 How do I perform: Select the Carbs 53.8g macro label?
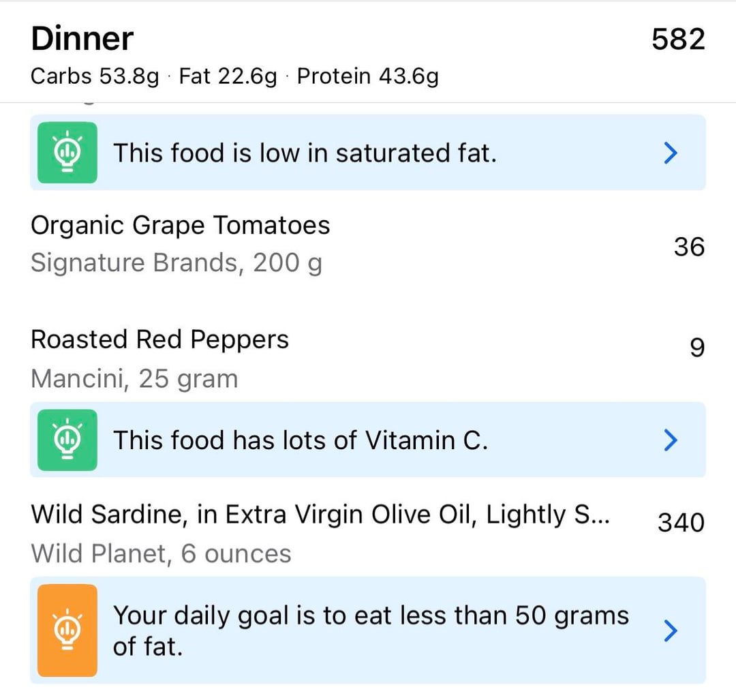coord(95,76)
